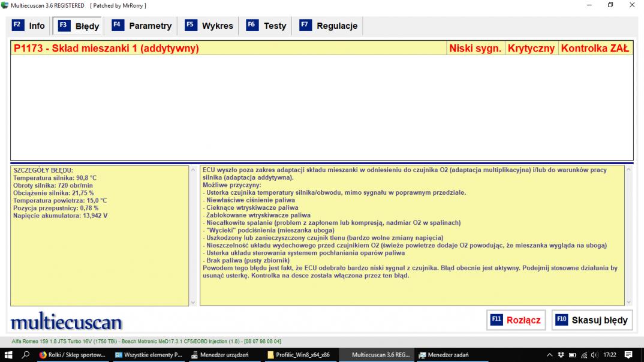Click the SZCZEGÓŁY BŁĘDU heading
The width and height of the screenshot is (644, 362).
click(43, 170)
